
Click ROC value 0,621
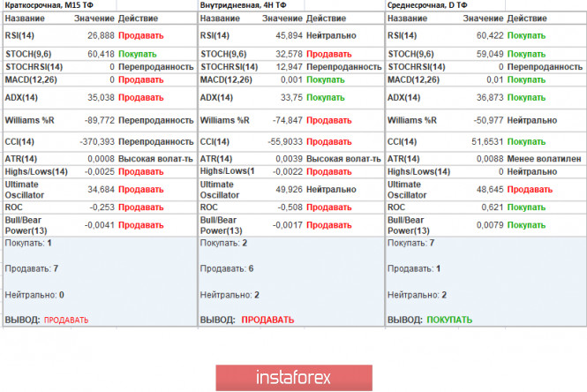493,207
